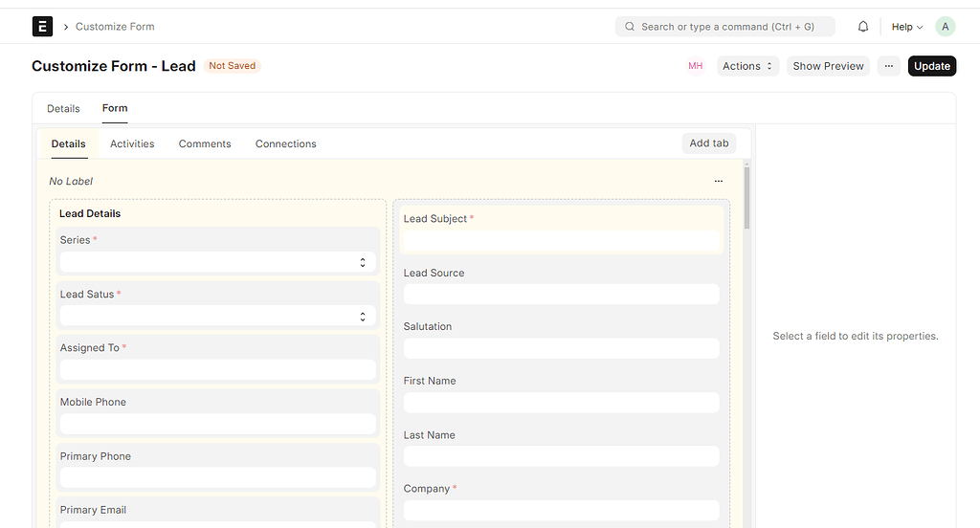Select the Activities tab
Viewport: 980px width, 528px height.
(x=132, y=143)
